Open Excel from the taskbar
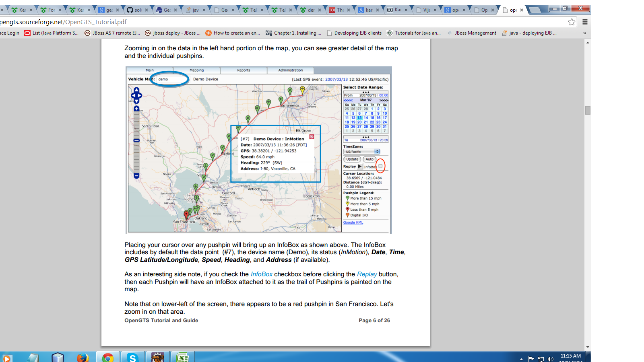Screen dimensions: 644x362 tap(182, 357)
